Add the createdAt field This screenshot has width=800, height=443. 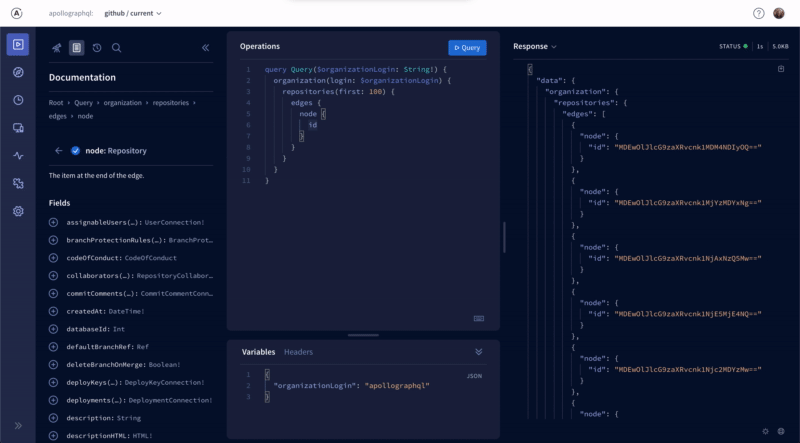[53, 311]
